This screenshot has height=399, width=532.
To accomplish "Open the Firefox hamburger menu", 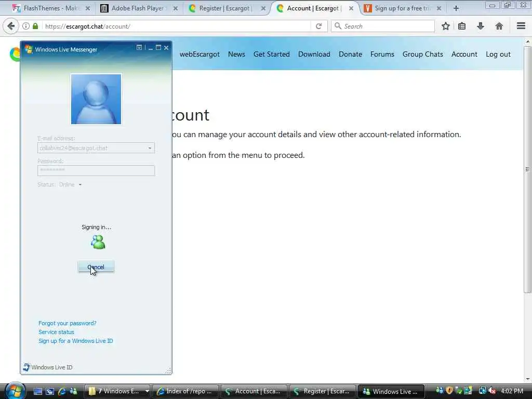I will 521,26.
